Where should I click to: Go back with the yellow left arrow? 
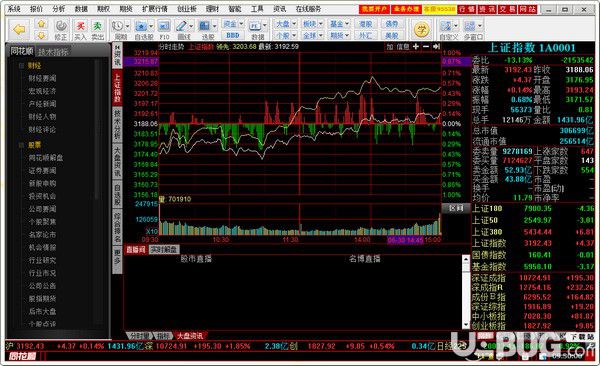tap(19, 29)
